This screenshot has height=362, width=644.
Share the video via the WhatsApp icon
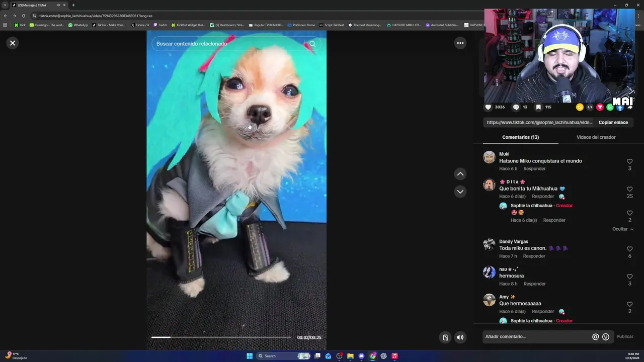[x=610, y=107]
